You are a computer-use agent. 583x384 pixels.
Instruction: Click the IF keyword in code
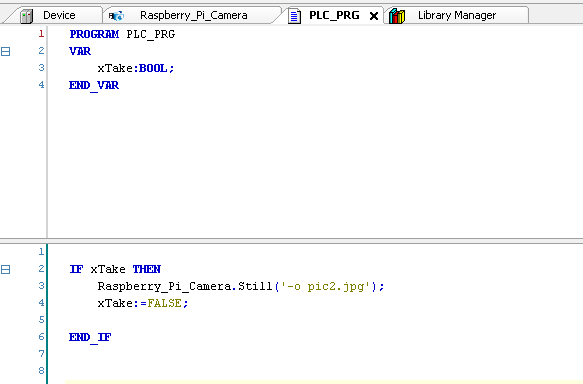click(x=76, y=269)
